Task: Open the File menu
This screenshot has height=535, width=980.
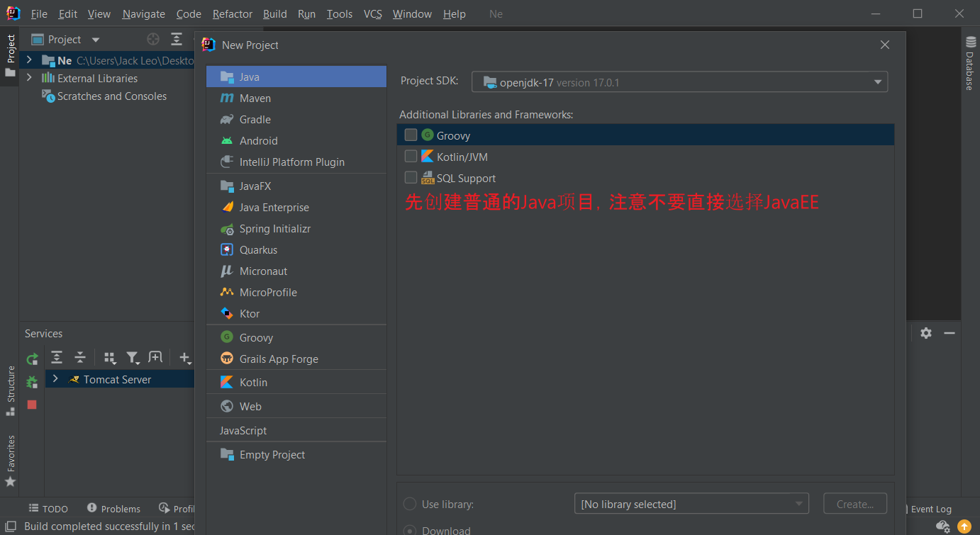Action: [x=39, y=13]
